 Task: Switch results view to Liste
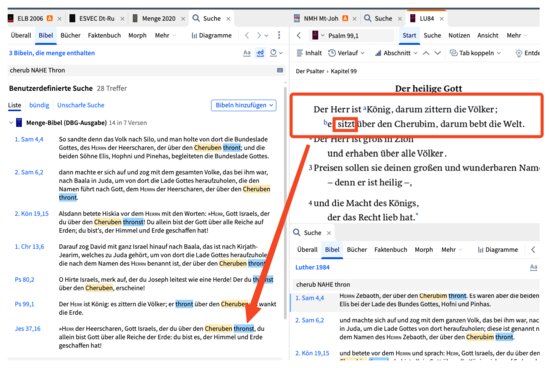[x=14, y=105]
